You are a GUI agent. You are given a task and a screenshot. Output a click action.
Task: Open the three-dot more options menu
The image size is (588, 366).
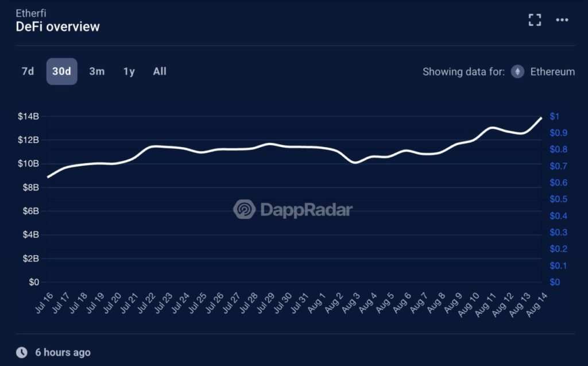[562, 20]
